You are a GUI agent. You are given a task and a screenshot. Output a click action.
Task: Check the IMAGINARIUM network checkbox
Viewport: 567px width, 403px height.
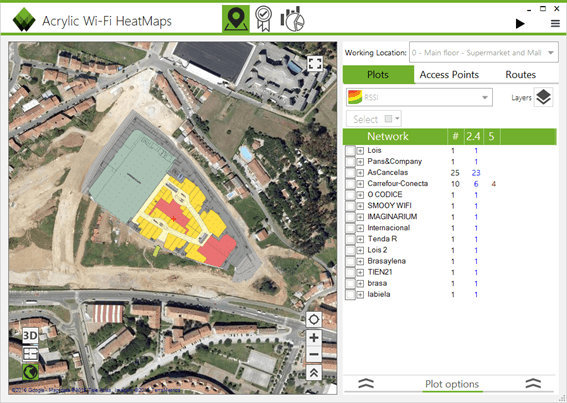click(350, 217)
